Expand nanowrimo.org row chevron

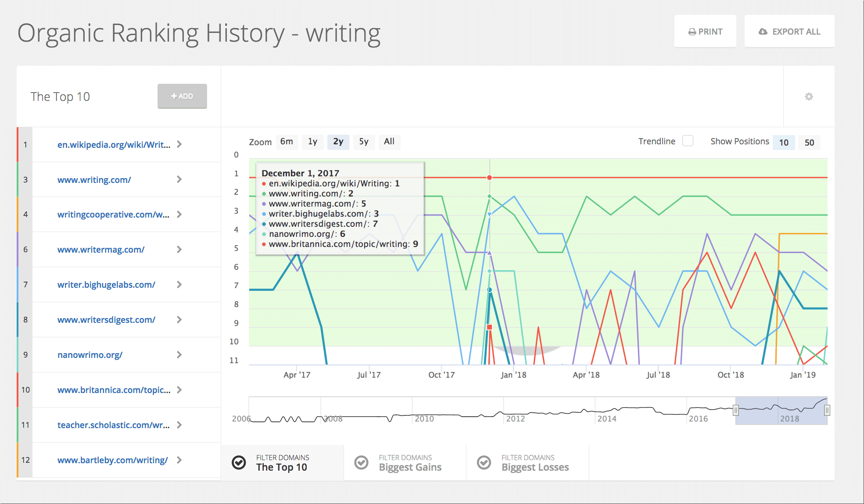(x=179, y=355)
